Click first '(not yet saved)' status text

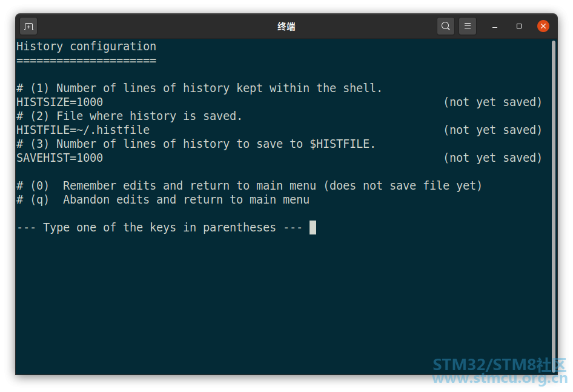tap(492, 102)
